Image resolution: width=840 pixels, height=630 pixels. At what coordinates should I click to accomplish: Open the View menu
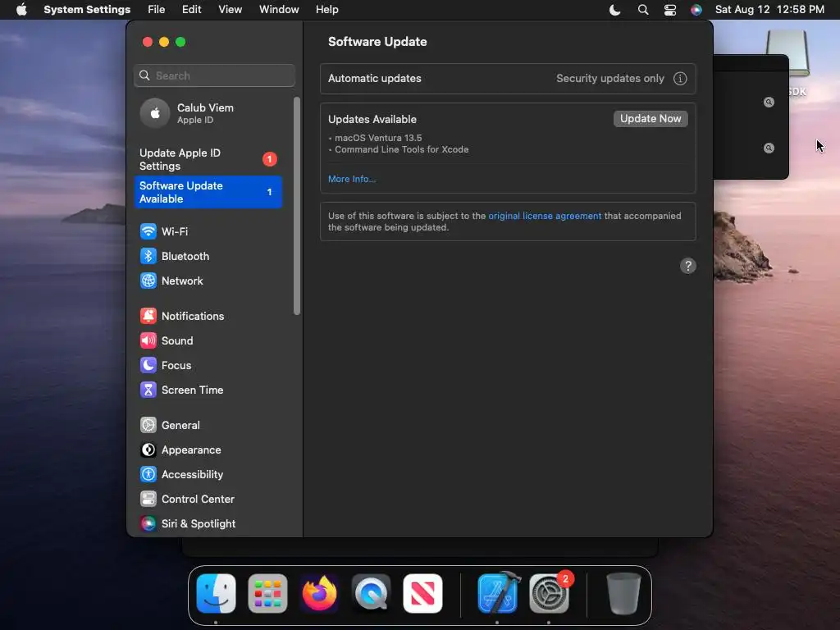[230, 10]
